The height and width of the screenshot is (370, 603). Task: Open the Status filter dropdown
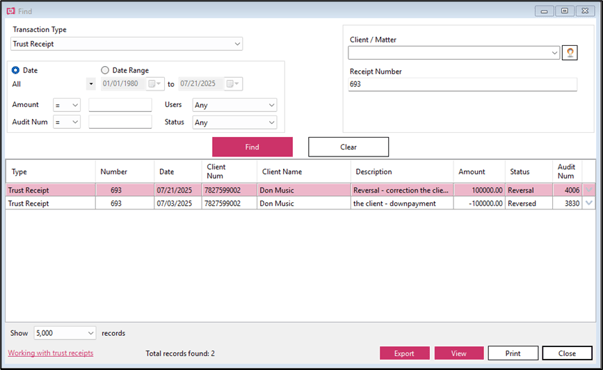(x=235, y=122)
